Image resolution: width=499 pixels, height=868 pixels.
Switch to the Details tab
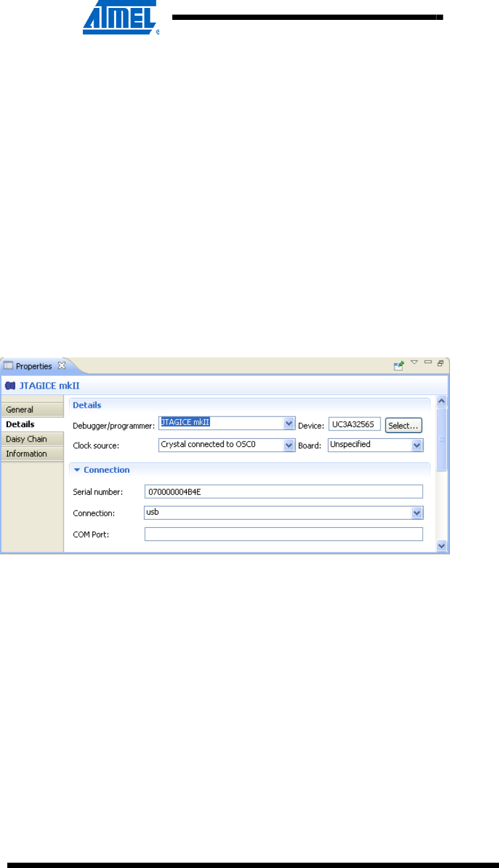pos(32,424)
